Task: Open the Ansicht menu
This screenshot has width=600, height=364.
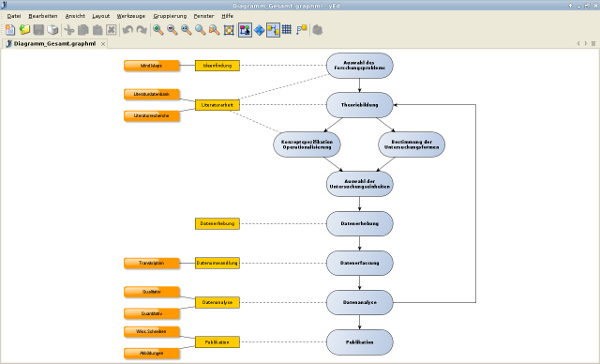Action: [75, 16]
